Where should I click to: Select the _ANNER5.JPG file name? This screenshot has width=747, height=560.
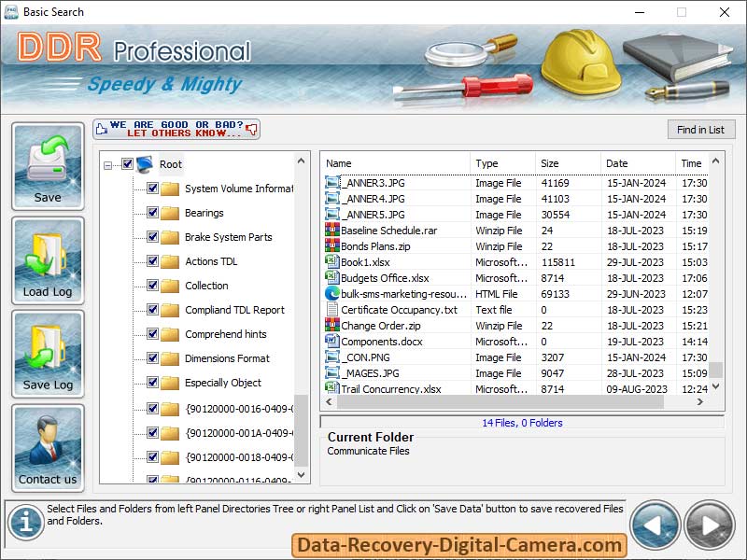[x=373, y=215]
